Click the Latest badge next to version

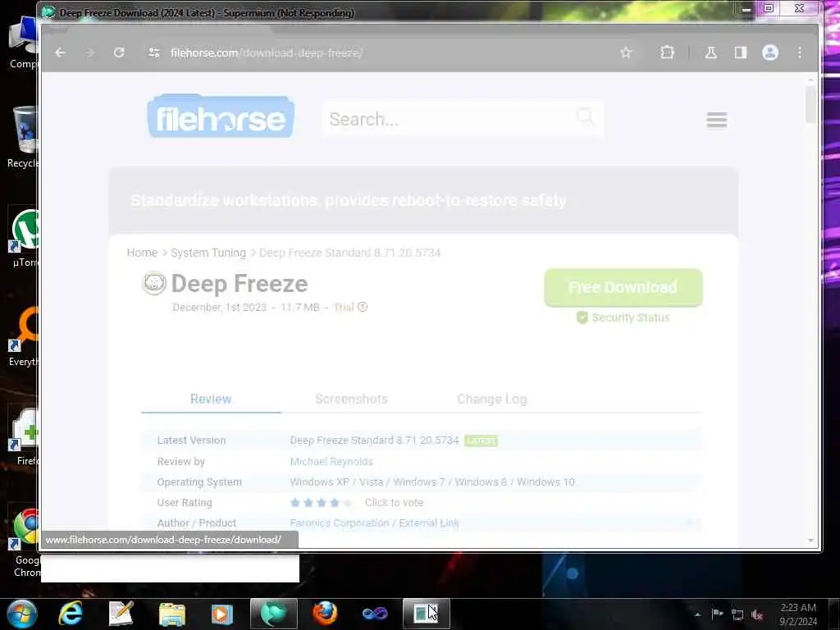(x=481, y=441)
